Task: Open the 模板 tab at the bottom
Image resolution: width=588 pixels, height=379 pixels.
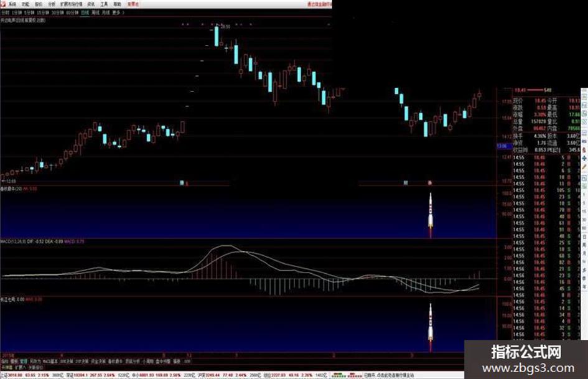Action: coord(14,361)
